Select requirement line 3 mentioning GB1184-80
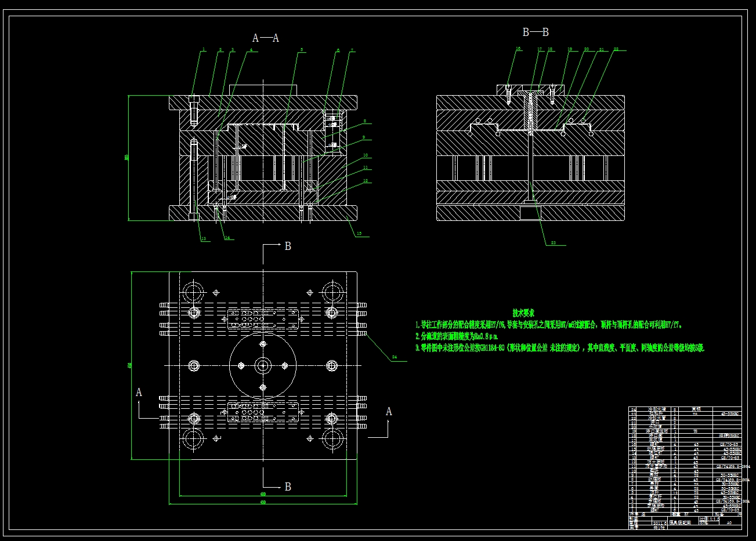This screenshot has height=541, width=756. [x=560, y=348]
